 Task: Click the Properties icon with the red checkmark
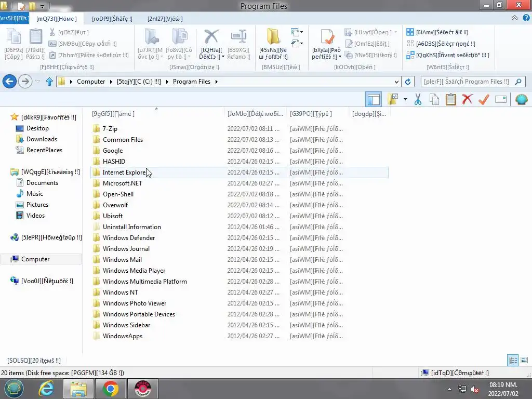(326, 36)
